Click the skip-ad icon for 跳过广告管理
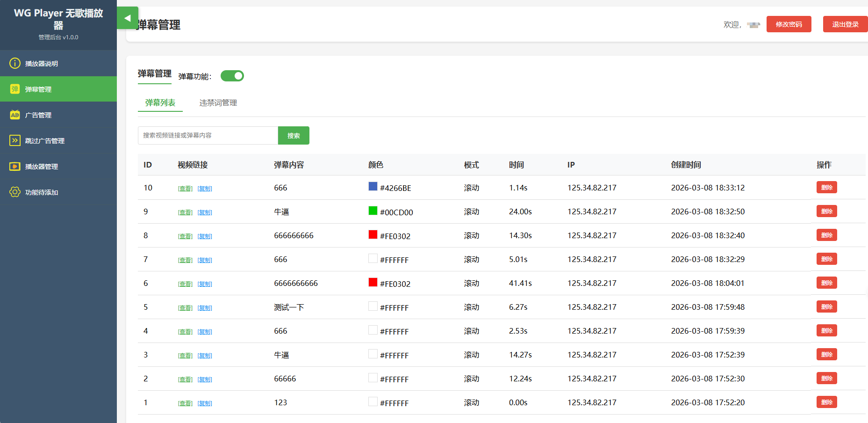The image size is (868, 423). pos(15,140)
